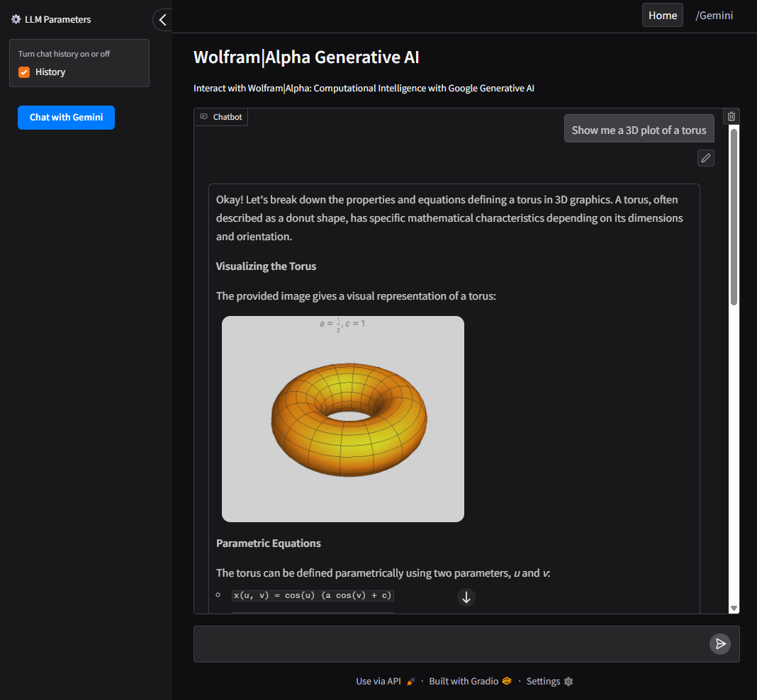This screenshot has width=757, height=700.
Task: Click the speech bubble icon on the Chatbot label
Action: (204, 116)
